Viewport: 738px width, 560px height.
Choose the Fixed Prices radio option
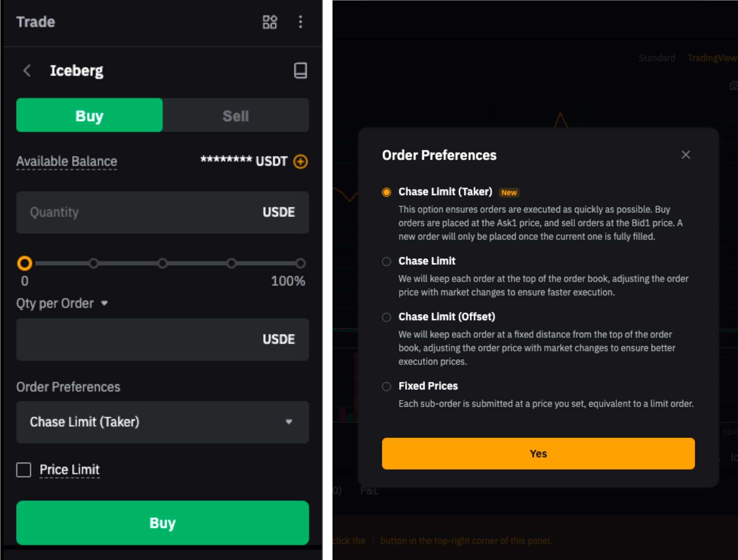click(386, 387)
